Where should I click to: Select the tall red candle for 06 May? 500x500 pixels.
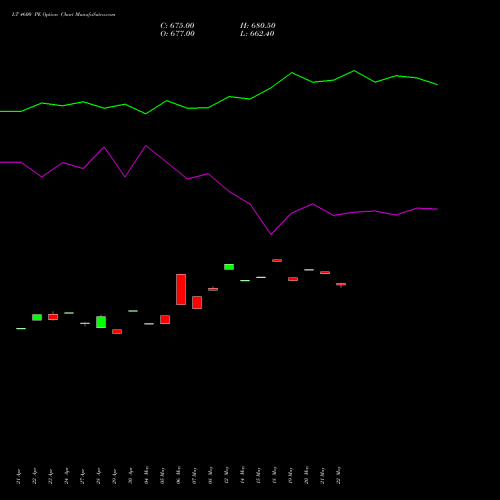point(181,289)
